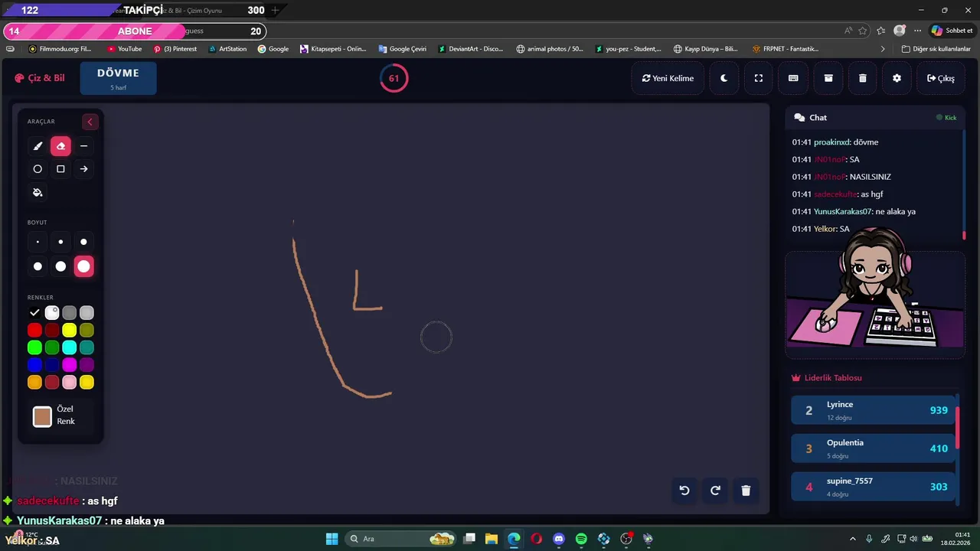Clear canvas with bottom trash button
The height and width of the screenshot is (551, 980).
pyautogui.click(x=746, y=491)
